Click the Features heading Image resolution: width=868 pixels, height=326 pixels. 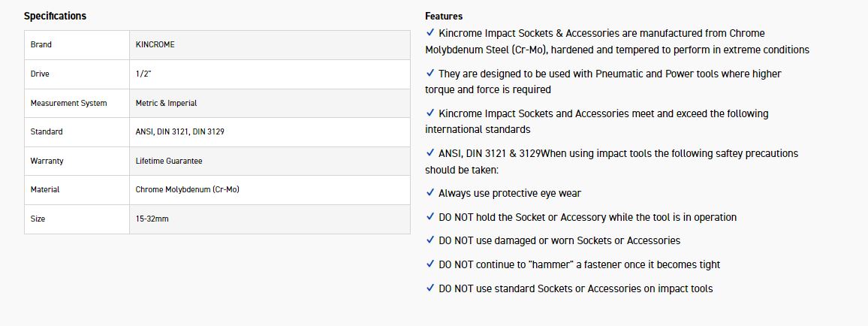pyautogui.click(x=444, y=16)
